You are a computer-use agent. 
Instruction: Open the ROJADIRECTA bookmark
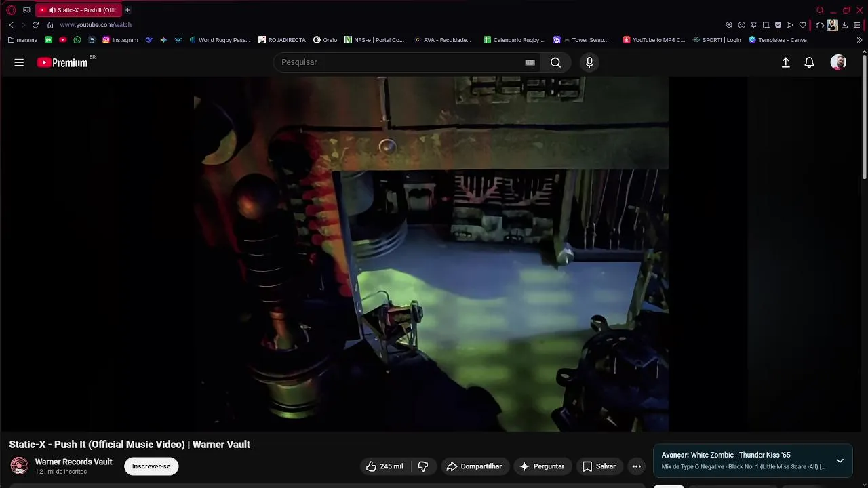[x=282, y=40]
